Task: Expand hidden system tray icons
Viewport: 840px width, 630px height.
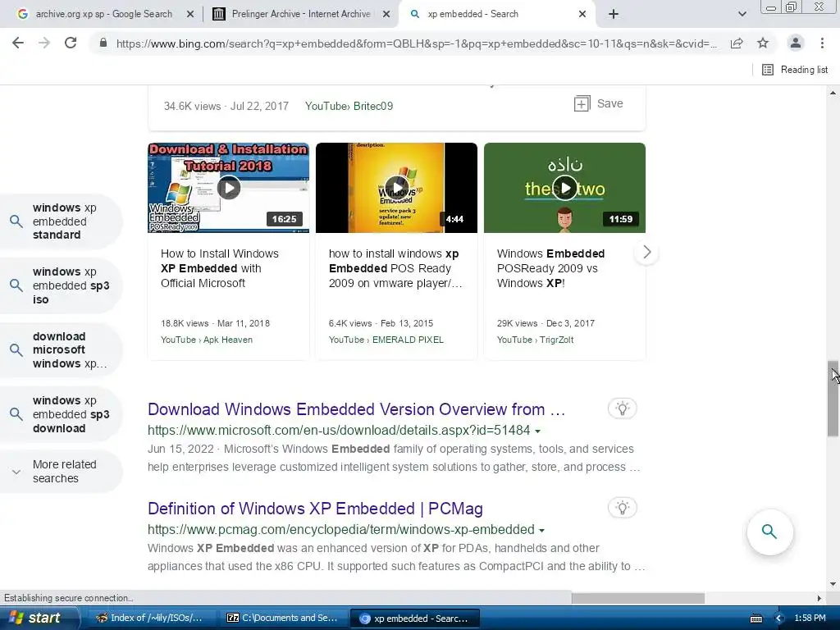Action: pos(779,619)
